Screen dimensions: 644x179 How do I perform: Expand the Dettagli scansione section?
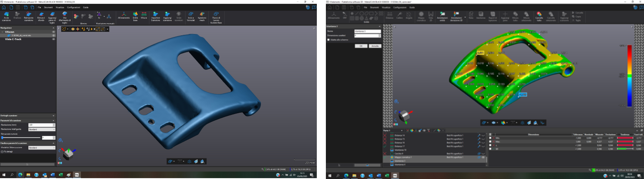point(53,116)
